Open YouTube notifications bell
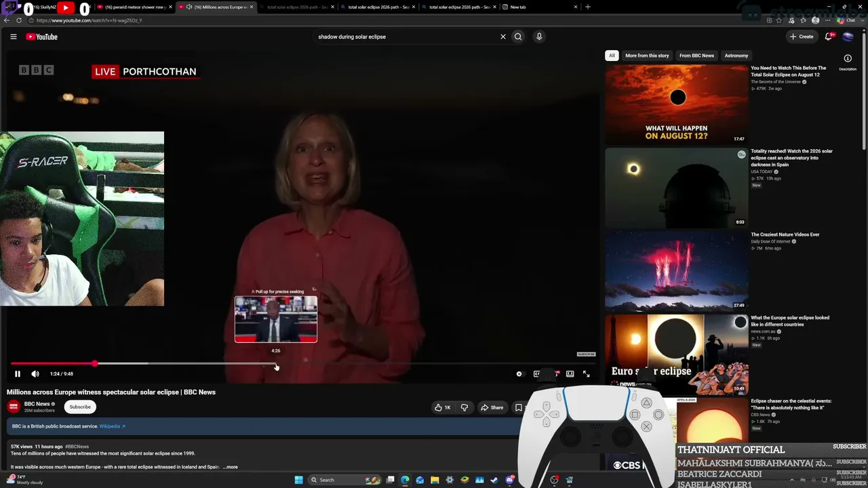 click(x=828, y=37)
